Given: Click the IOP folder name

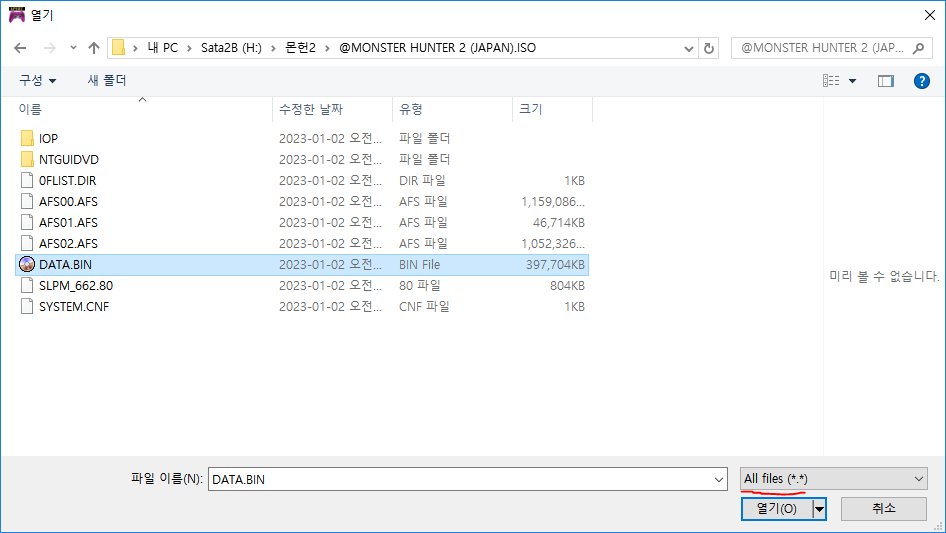Looking at the screenshot, I should coord(48,139).
